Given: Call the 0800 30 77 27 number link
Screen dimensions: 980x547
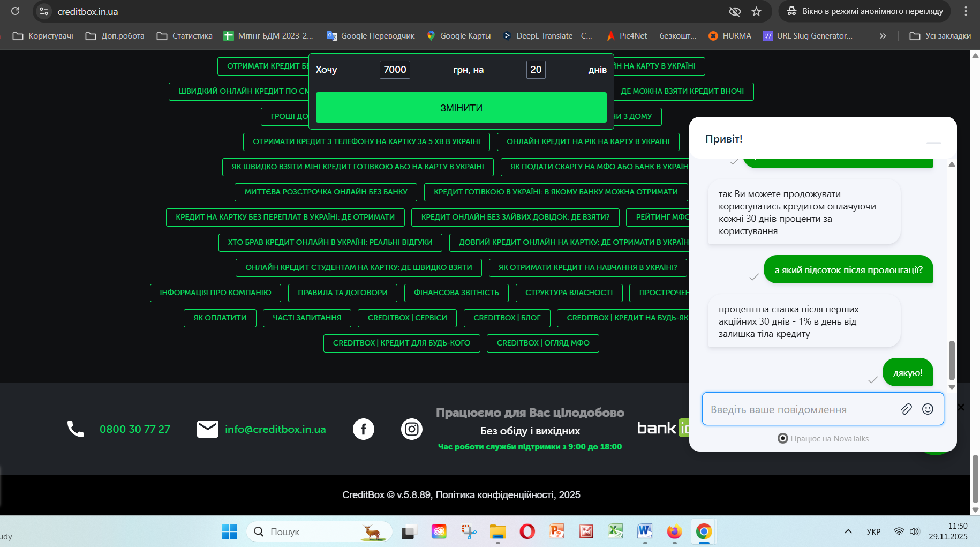Looking at the screenshot, I should (x=135, y=429).
